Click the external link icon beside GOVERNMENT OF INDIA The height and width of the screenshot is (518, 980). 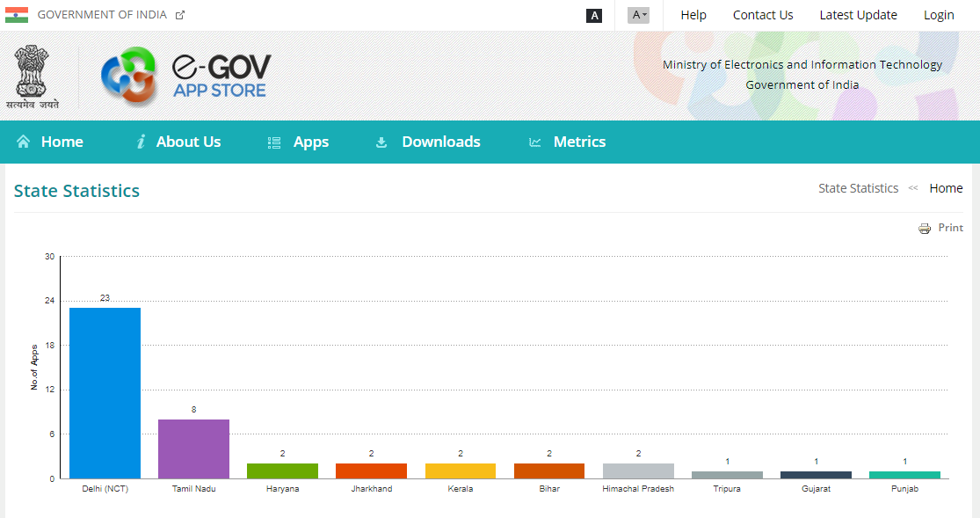click(182, 13)
